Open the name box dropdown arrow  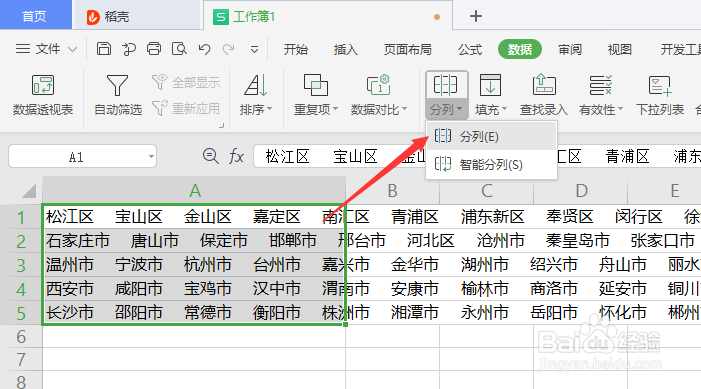click(151, 156)
